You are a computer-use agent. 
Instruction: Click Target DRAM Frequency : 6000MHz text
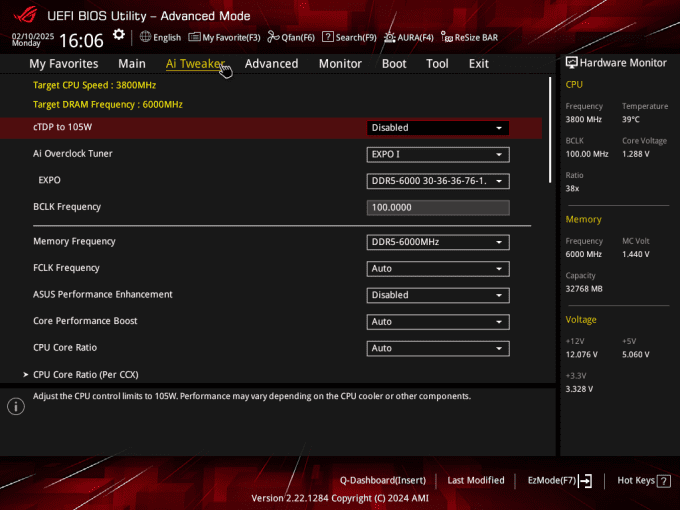pos(108,105)
